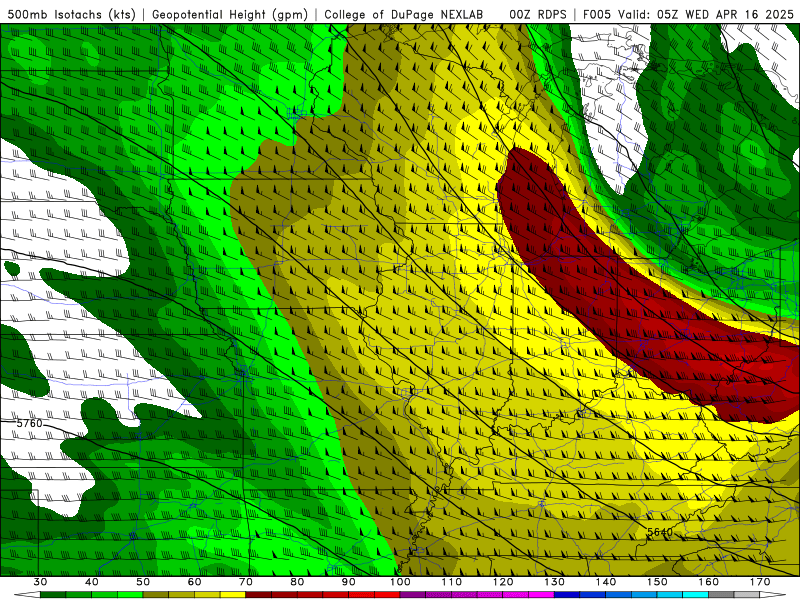This screenshot has height=600, width=800.
Task: Click the 50 value on the color scale
Action: coord(143,582)
